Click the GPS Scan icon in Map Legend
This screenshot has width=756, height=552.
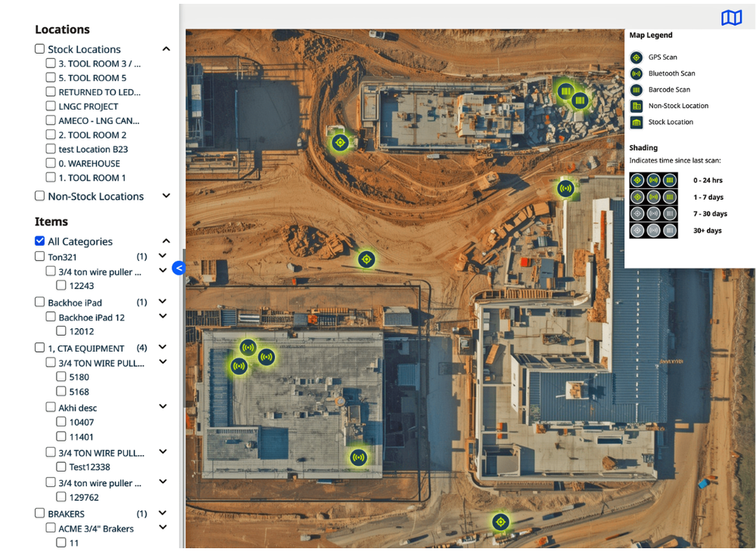tap(637, 57)
